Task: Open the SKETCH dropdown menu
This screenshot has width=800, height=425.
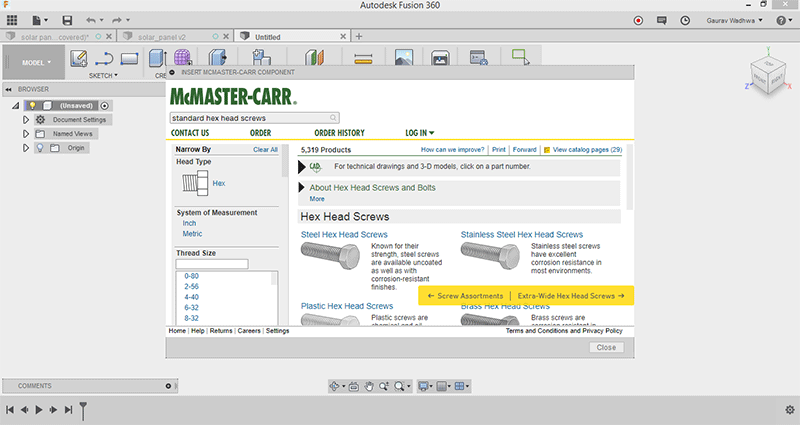Action: tap(103, 76)
